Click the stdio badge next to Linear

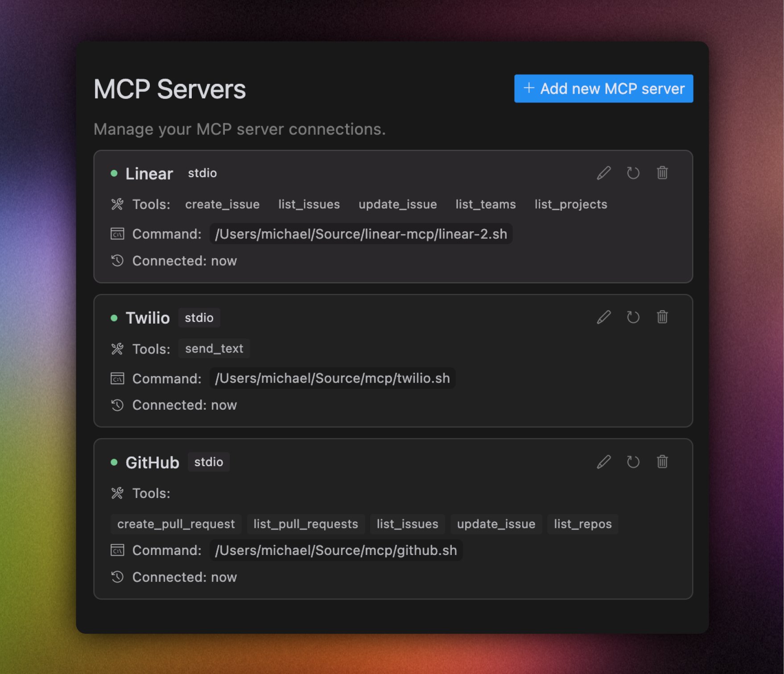click(202, 173)
